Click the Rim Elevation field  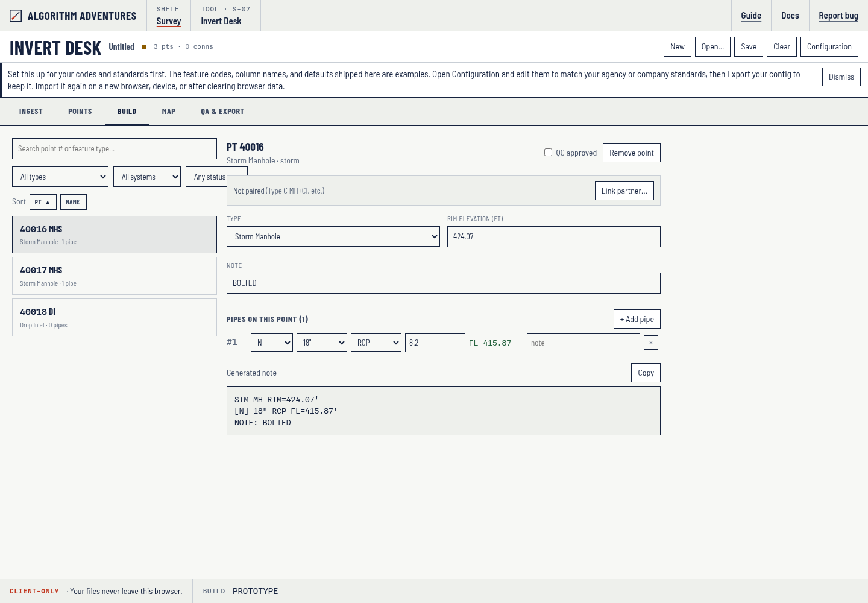click(554, 236)
